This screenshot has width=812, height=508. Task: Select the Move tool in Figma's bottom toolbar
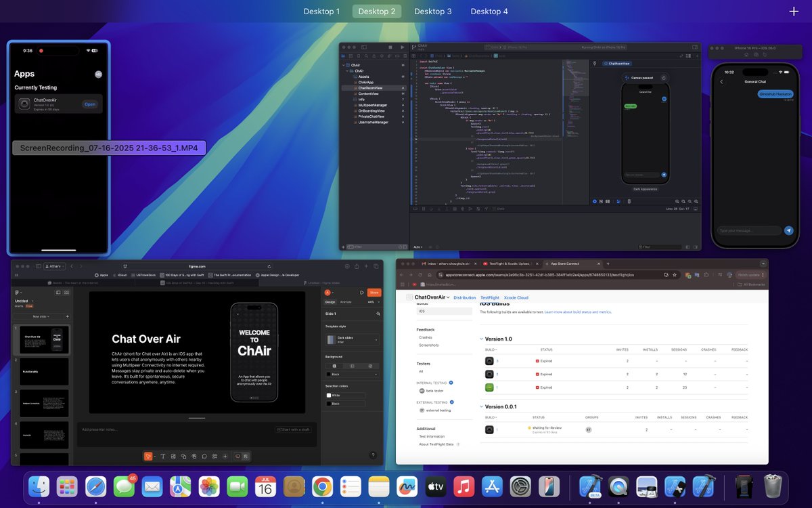tap(148, 456)
